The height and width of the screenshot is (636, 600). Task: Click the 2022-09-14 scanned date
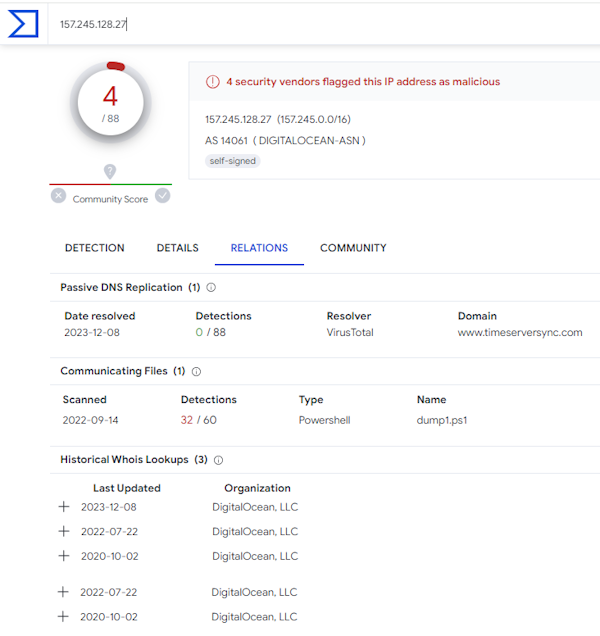pyautogui.click(x=90, y=420)
